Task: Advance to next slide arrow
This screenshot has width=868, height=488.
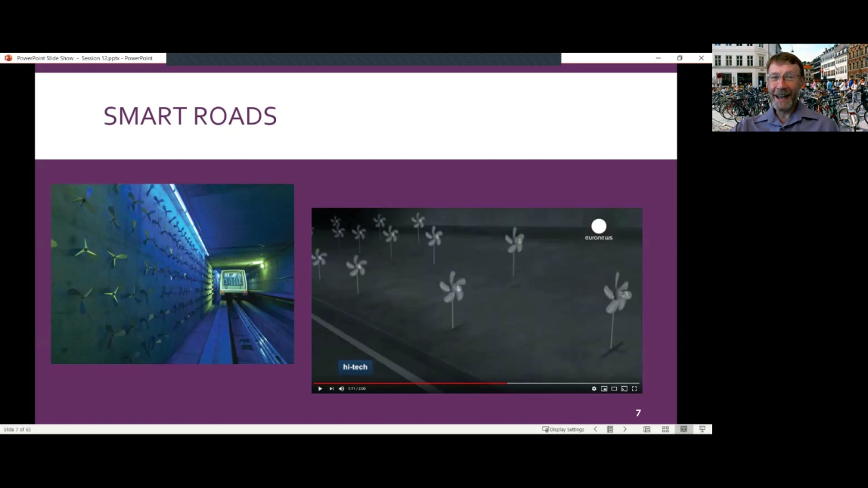Action: (625, 429)
